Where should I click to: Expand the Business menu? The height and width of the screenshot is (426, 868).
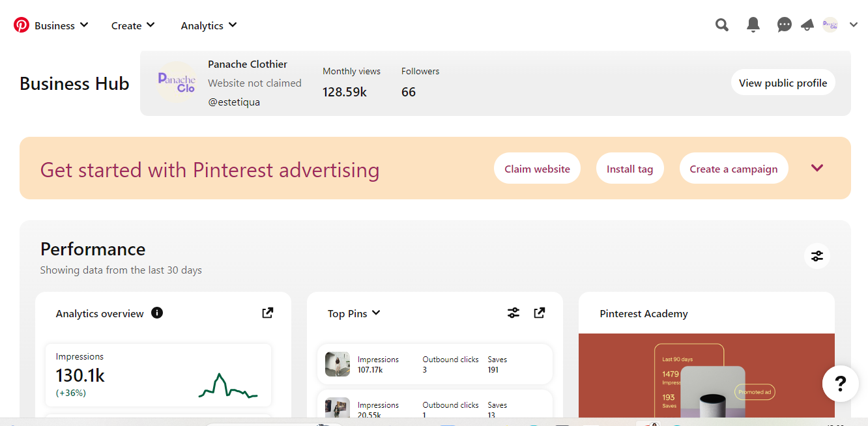tap(61, 25)
